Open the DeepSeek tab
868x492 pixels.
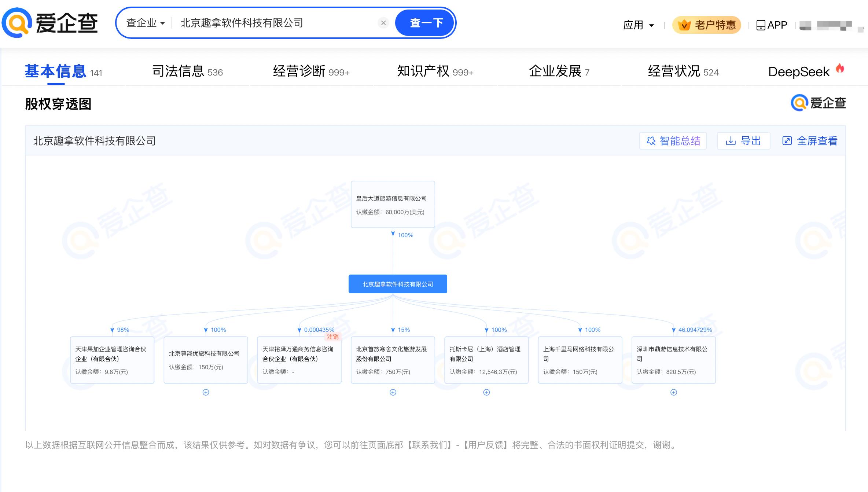pos(806,71)
